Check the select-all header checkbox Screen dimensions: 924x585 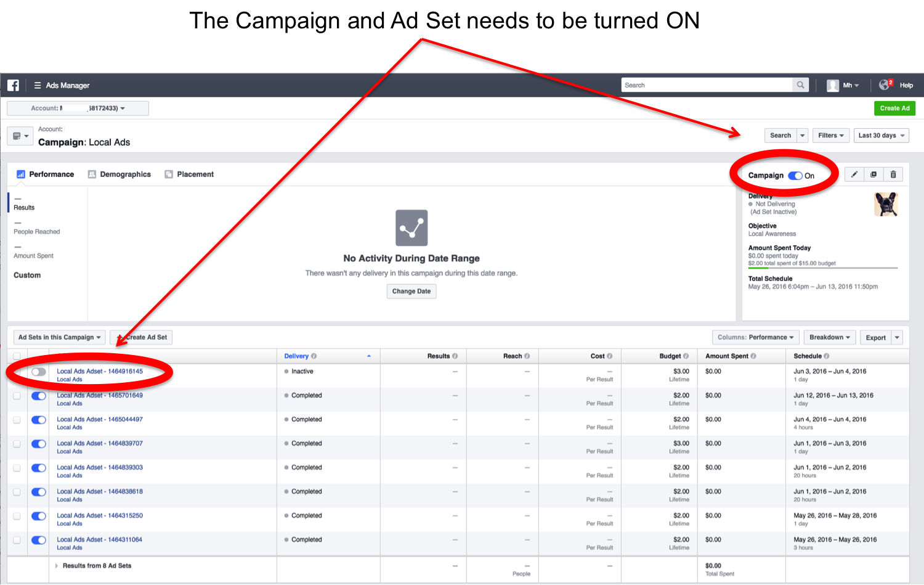coord(17,356)
